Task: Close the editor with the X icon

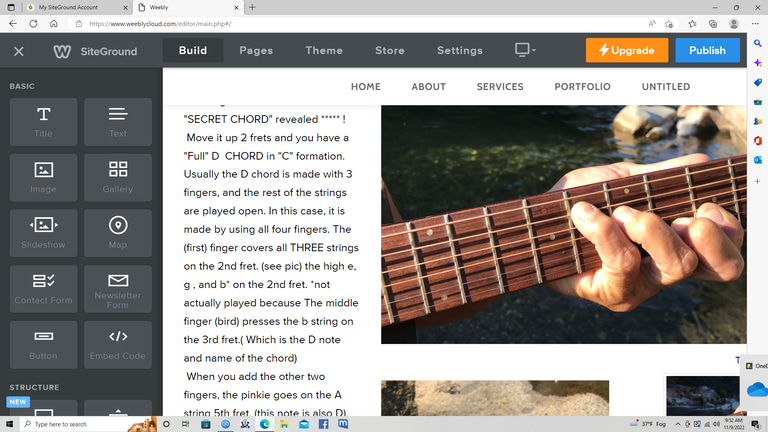Action: (x=19, y=51)
